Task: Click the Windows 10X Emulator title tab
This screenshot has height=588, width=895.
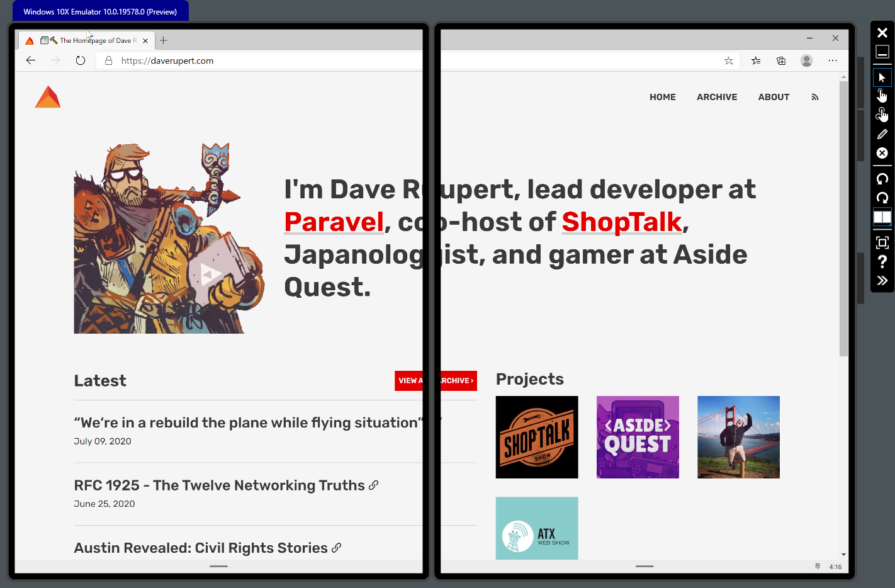Action: click(100, 11)
